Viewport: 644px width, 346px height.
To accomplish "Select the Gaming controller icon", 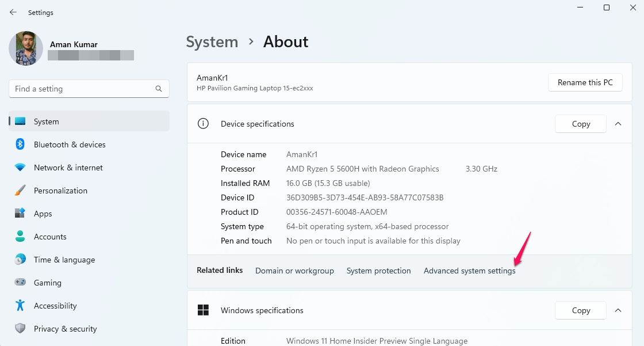I will (20, 283).
